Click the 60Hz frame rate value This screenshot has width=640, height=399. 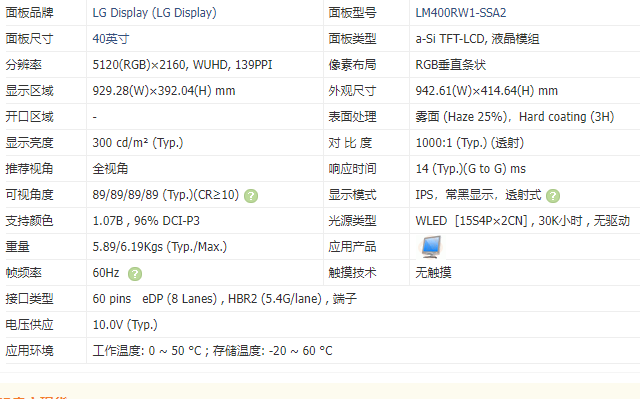[x=106, y=273]
